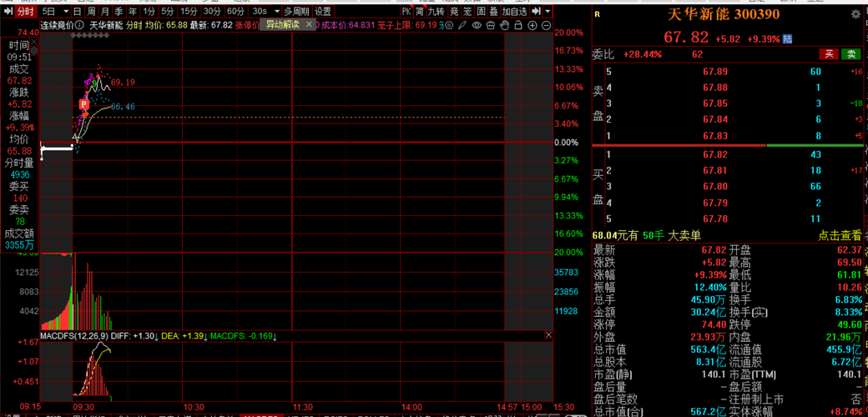Click the 最高 value 69.50
Screen dimensions: 868x417
(850, 263)
